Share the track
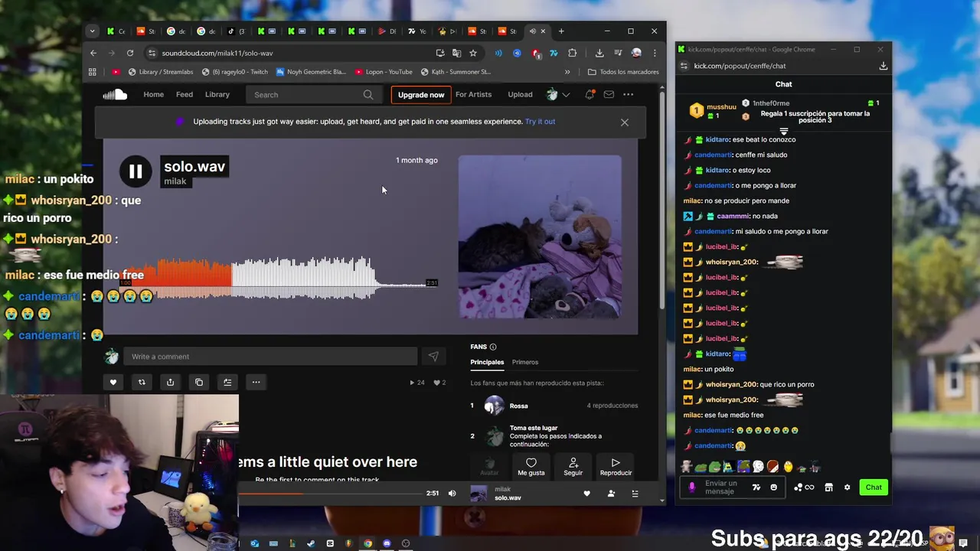This screenshot has height=551, width=980. [170, 382]
